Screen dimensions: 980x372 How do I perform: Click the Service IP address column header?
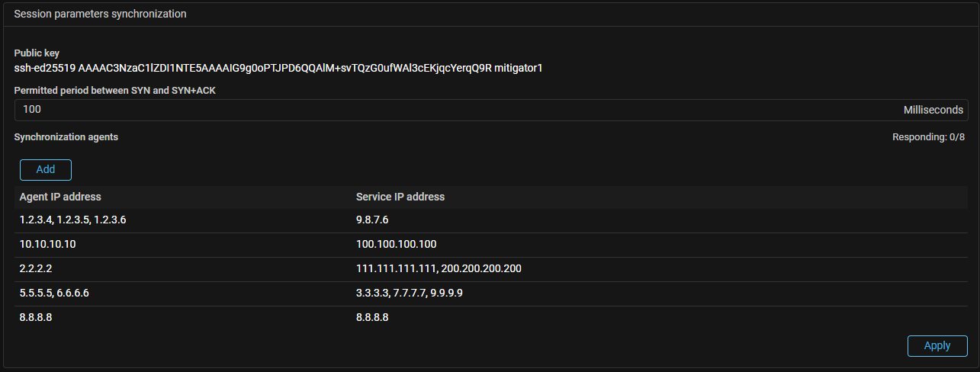[x=400, y=197]
